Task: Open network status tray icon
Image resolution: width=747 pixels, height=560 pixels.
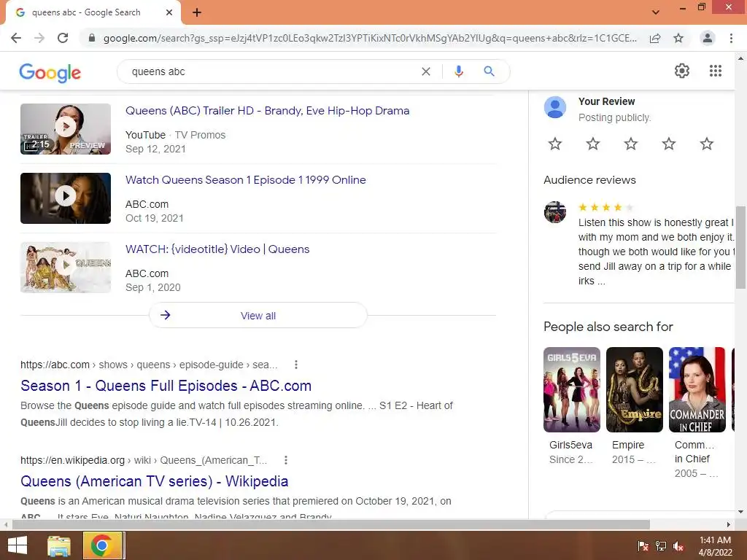Action: [x=661, y=546]
